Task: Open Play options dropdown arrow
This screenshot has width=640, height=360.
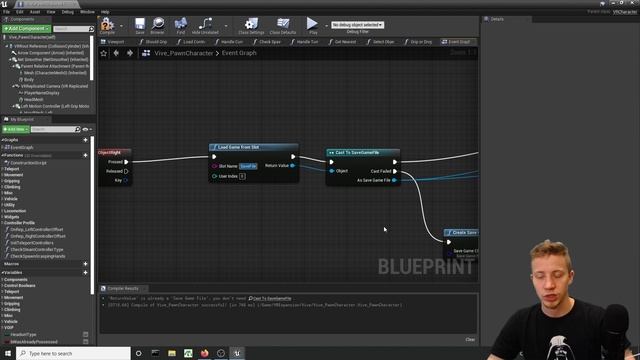Action: tap(326, 26)
